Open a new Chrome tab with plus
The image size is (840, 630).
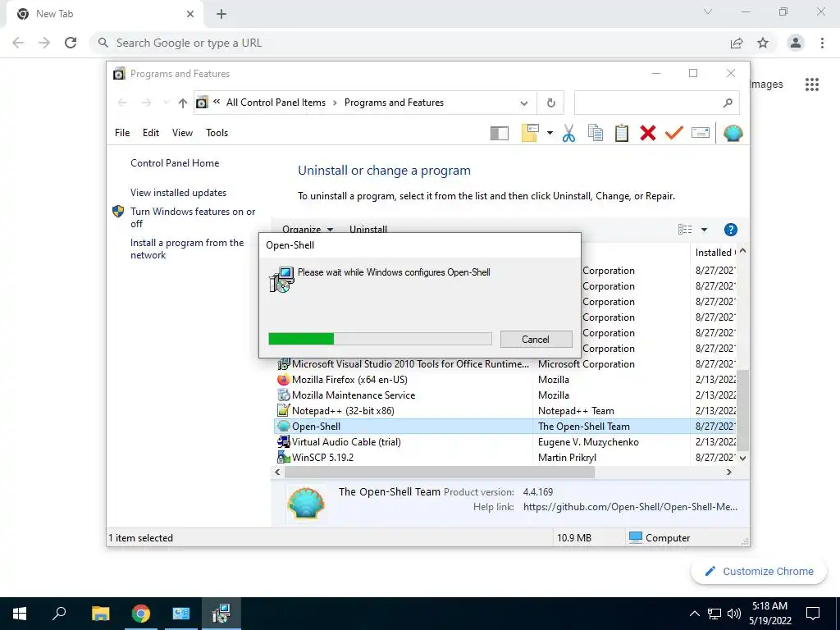221,14
